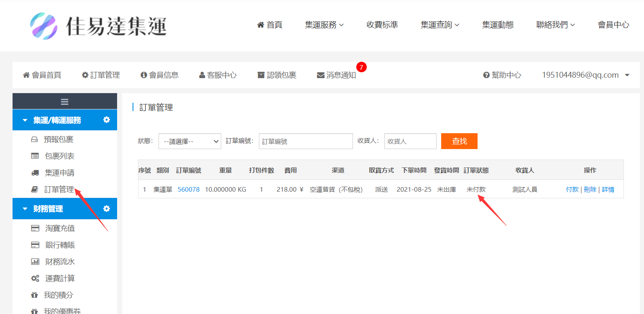
Task: Click the archive box icon beside 認領包裹
Action: (x=261, y=75)
